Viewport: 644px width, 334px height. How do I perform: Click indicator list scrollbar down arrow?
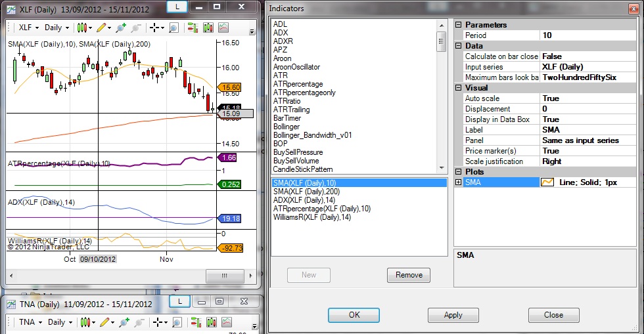[442, 168]
